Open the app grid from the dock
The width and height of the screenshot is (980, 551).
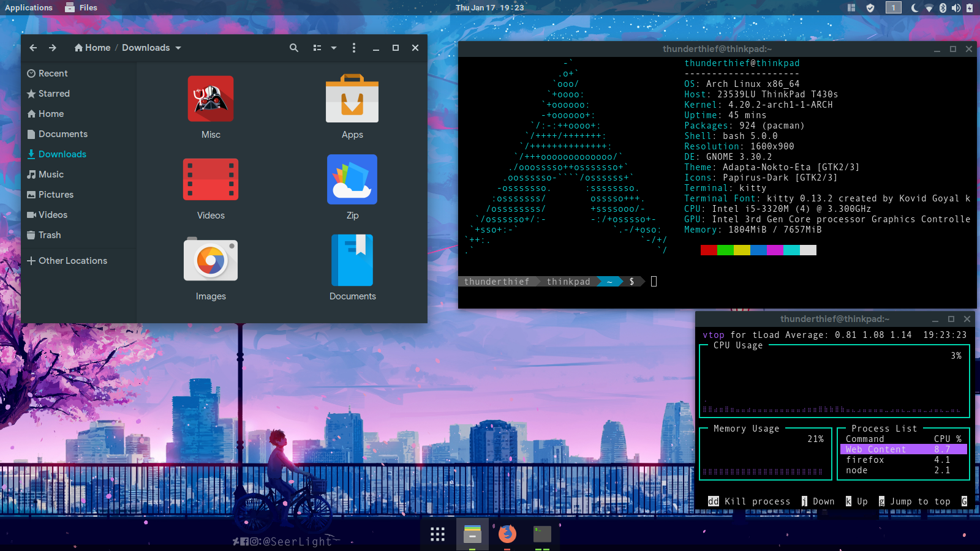pos(437,534)
